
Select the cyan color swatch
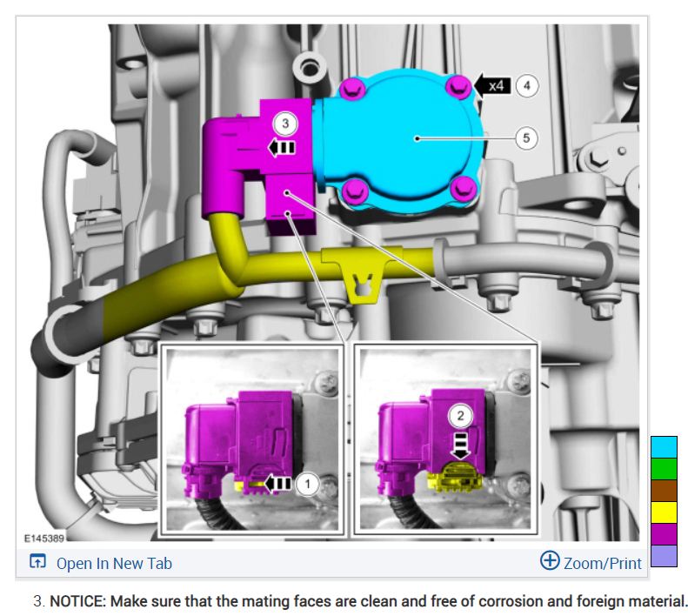point(664,447)
